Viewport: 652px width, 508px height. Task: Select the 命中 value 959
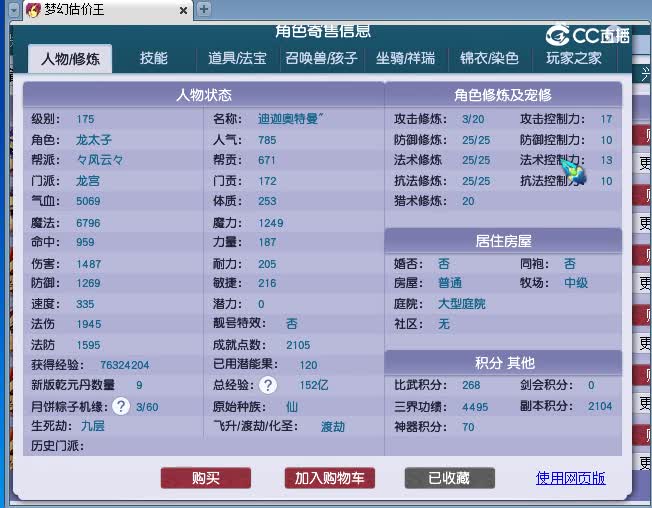tap(85, 242)
